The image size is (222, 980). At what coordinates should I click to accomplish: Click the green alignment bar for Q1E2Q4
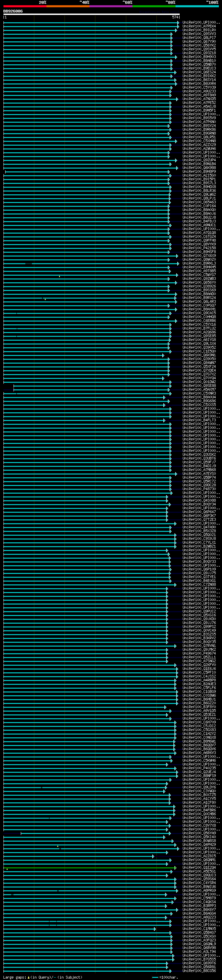click(90, 868)
